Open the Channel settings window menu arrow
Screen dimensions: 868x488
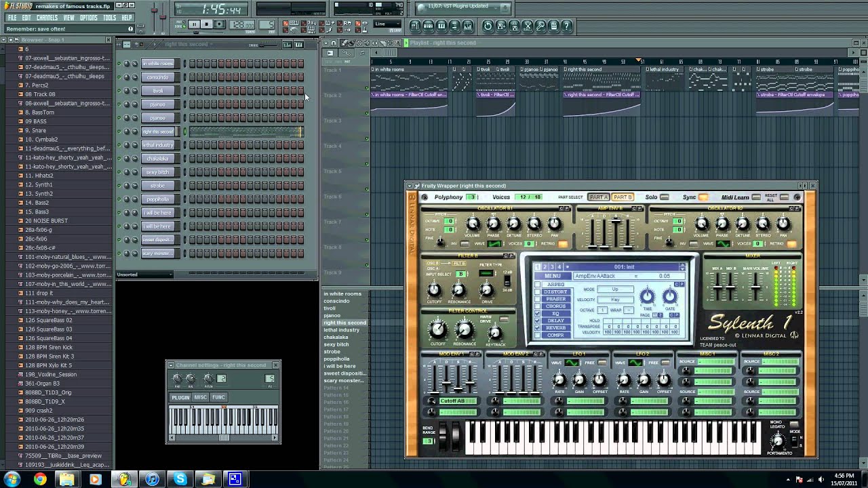171,365
